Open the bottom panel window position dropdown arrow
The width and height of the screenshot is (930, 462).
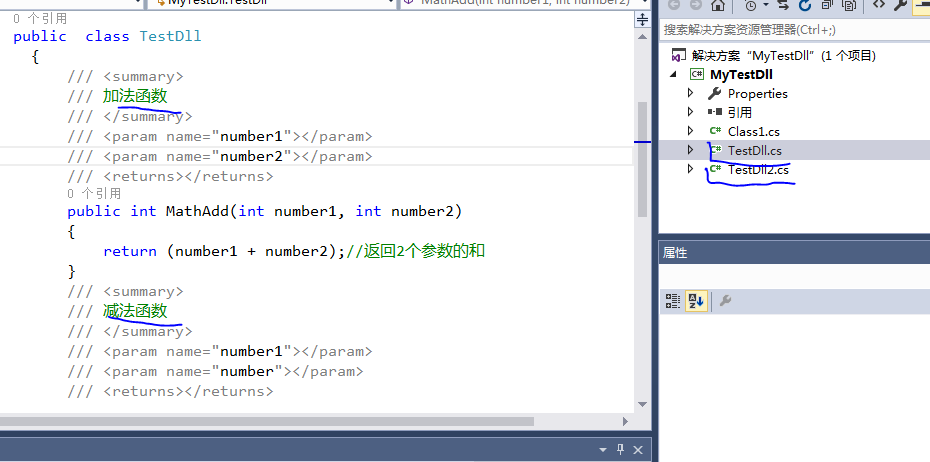(603, 450)
